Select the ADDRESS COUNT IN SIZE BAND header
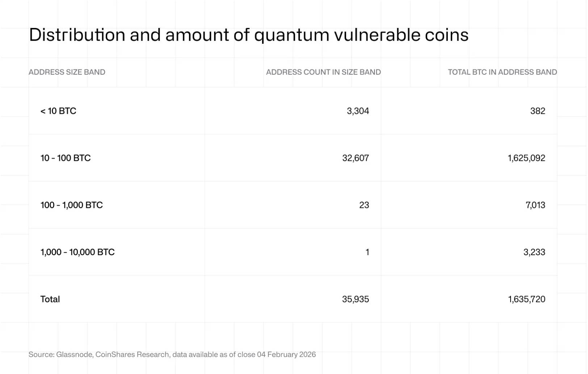 pyautogui.click(x=323, y=72)
